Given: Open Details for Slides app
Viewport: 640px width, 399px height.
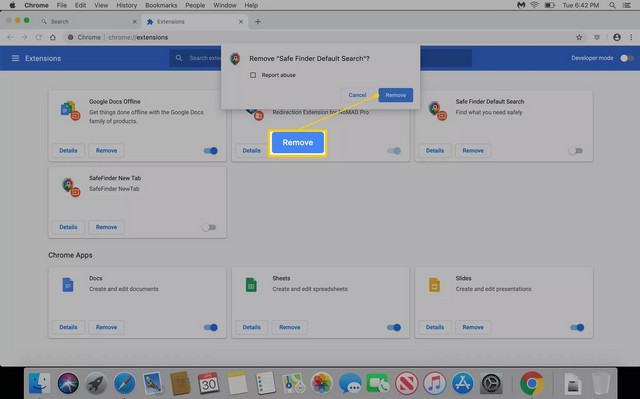Looking at the screenshot, I should 435,327.
